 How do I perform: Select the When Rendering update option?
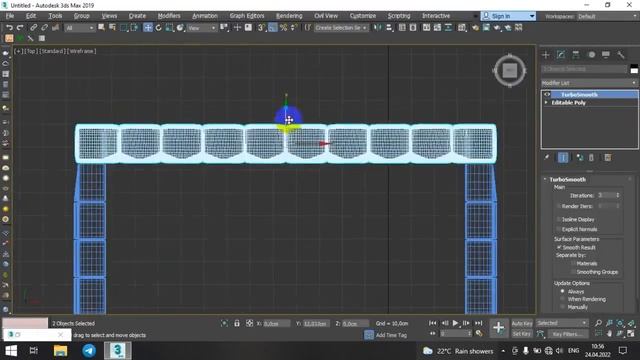pos(562,299)
